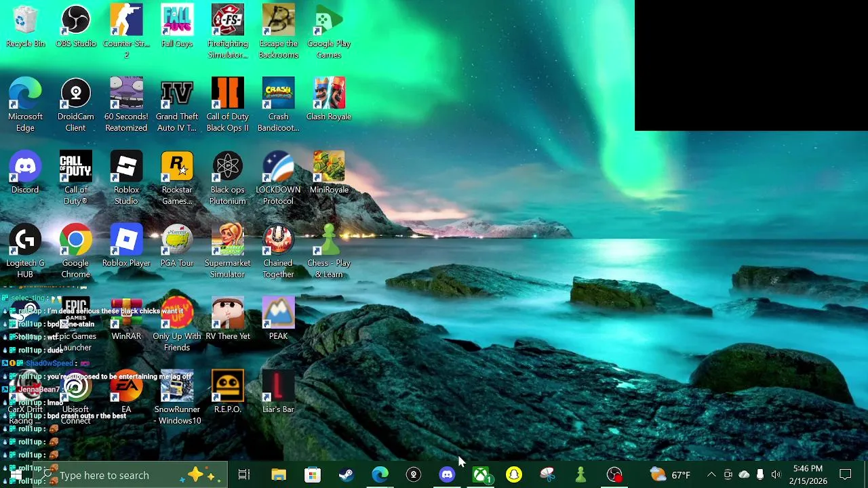Select the Call of Duty® desktop icon
Viewport: 868px width, 488px height.
[75, 178]
